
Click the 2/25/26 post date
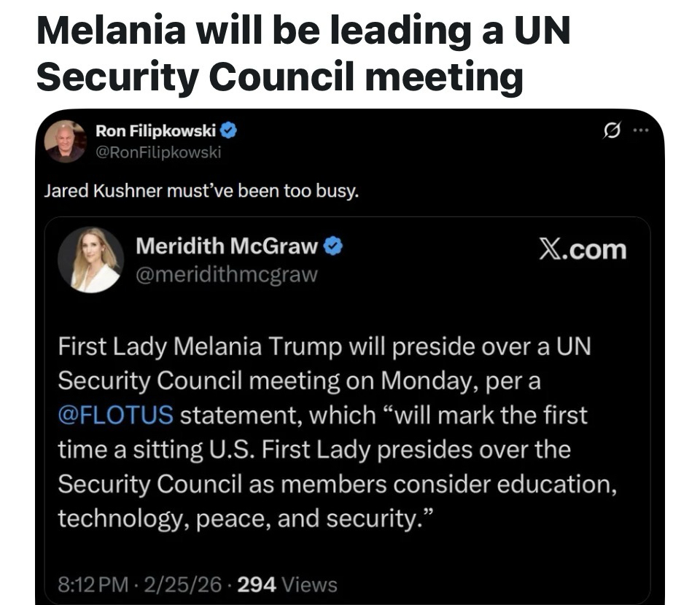click(x=174, y=585)
